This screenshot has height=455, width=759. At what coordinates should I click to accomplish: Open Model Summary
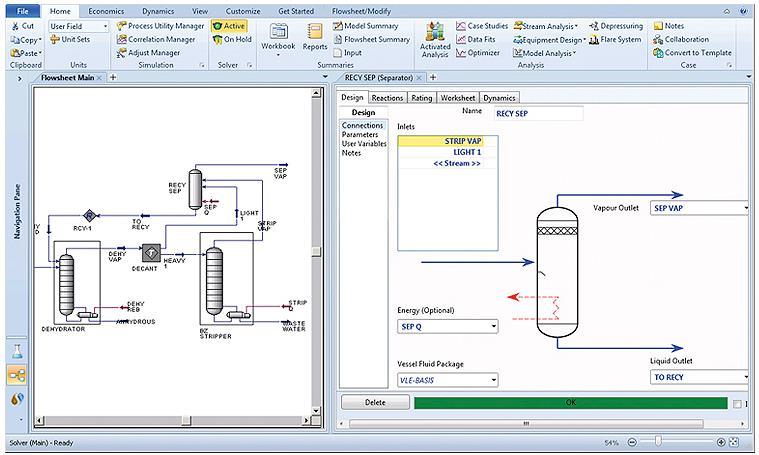pos(366,26)
